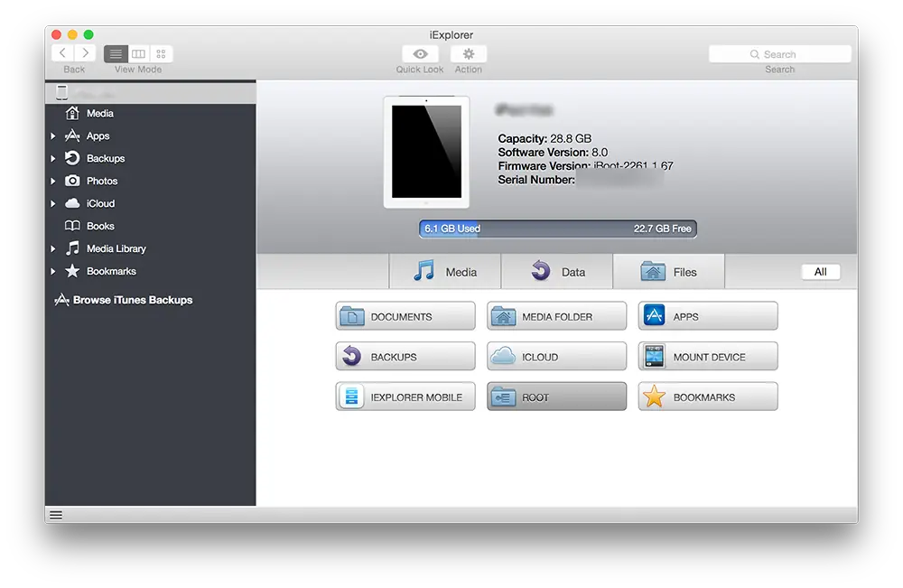903x588 pixels.
Task: Expand the Bookmarks tree item
Action: pyautogui.click(x=53, y=271)
